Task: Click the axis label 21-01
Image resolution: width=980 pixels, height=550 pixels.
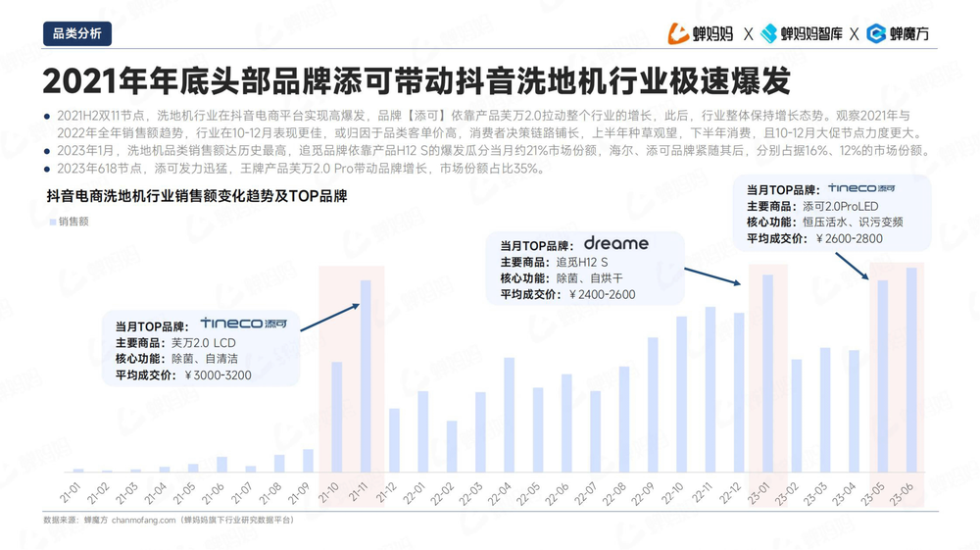Action: coord(70,493)
